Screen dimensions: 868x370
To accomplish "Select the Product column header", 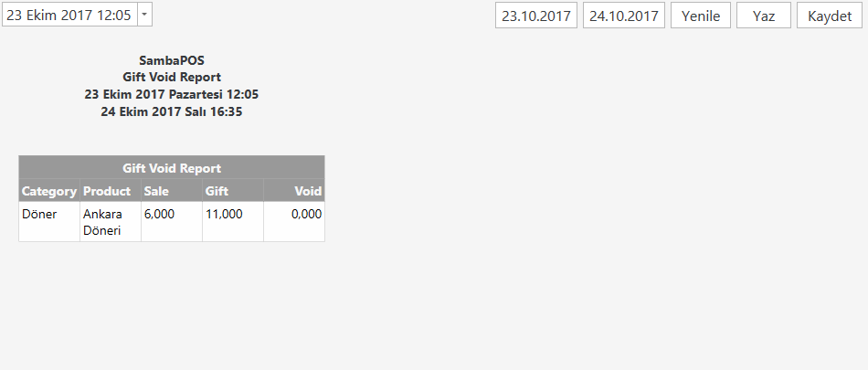I will 111,191.
